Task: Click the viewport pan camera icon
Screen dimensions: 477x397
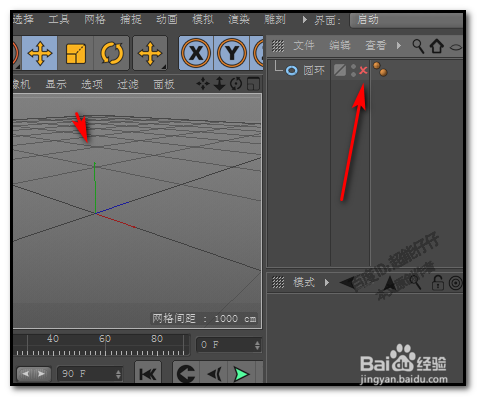Action: pyautogui.click(x=203, y=84)
